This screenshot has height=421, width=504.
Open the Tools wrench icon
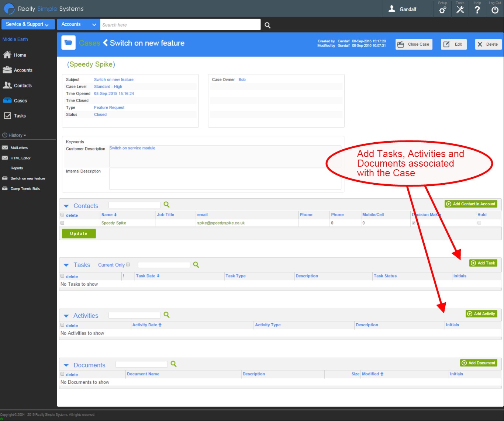click(x=460, y=10)
